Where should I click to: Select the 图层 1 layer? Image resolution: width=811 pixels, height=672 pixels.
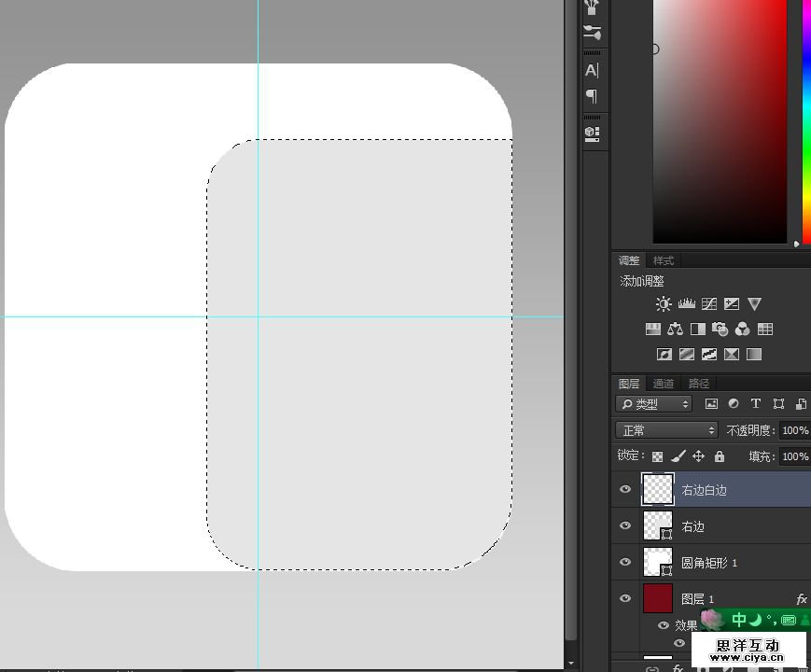728,598
